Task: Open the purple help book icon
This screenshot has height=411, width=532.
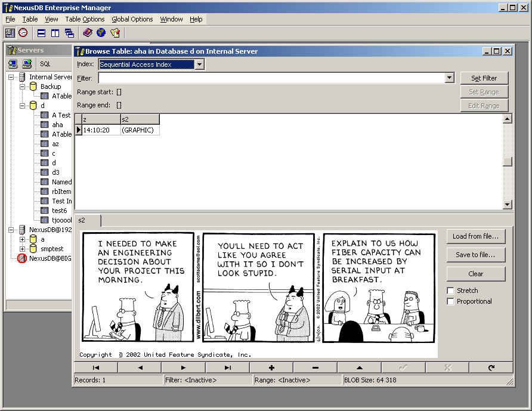Action: click(88, 33)
